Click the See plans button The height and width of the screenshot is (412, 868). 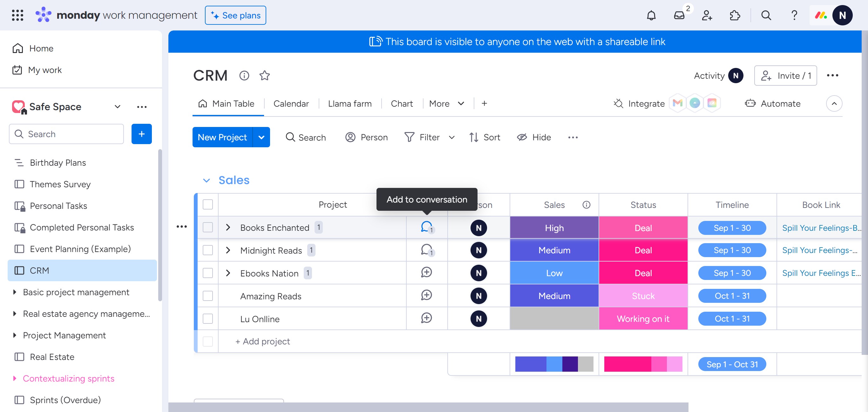235,16
